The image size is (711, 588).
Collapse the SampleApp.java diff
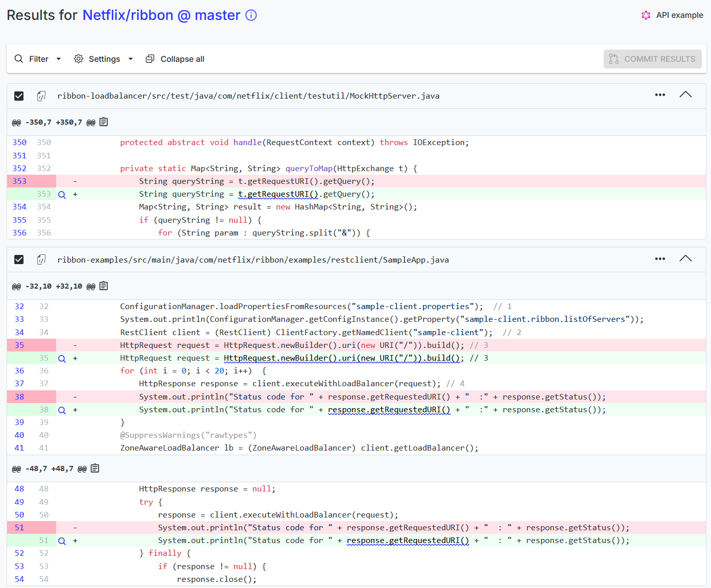tap(685, 258)
